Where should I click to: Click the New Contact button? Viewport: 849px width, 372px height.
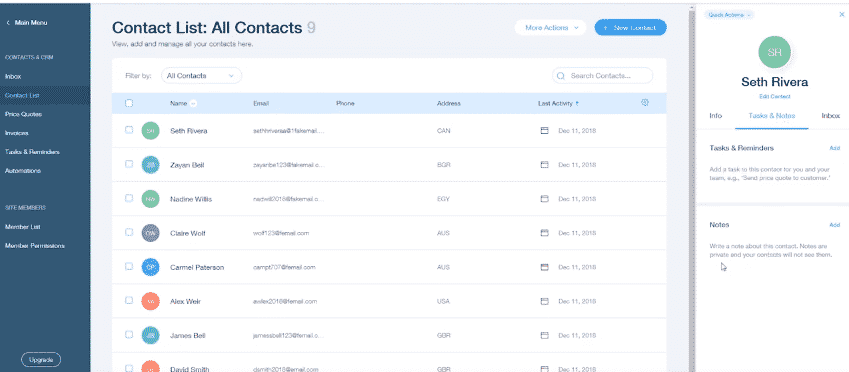(630, 28)
